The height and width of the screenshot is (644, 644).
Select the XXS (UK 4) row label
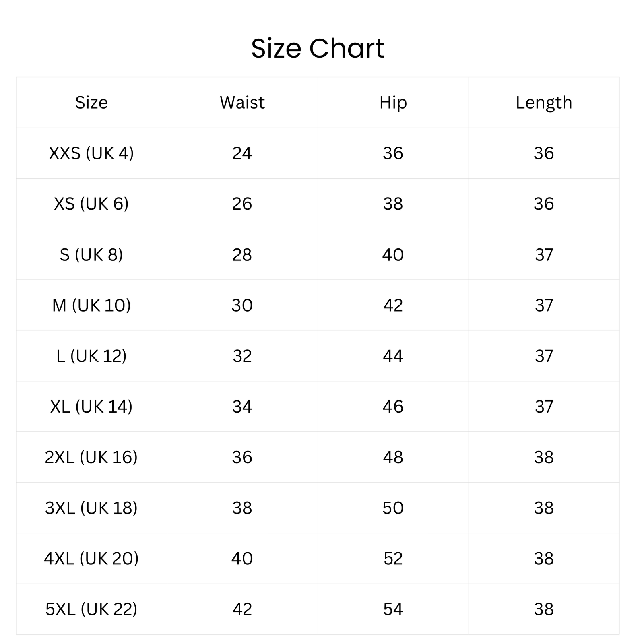click(91, 153)
